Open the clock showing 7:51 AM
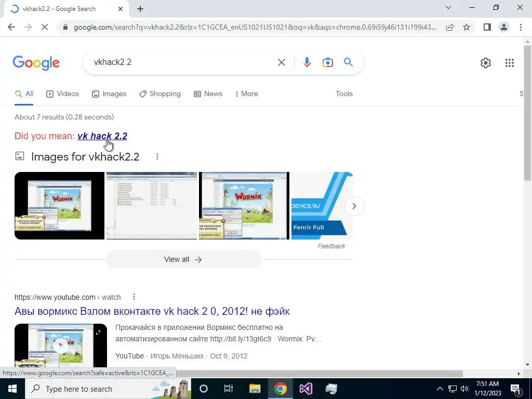 487,389
